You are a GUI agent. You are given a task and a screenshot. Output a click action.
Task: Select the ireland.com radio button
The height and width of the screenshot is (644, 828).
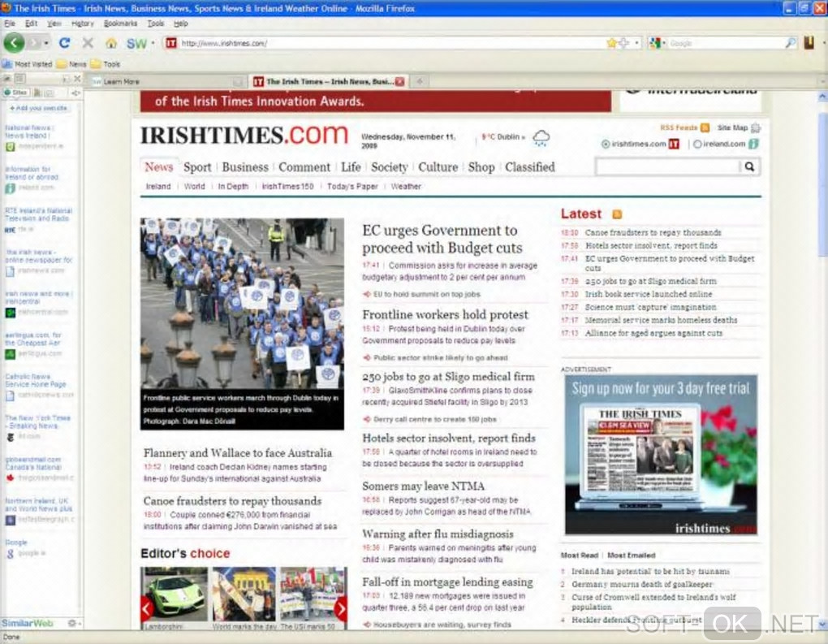[x=697, y=145]
